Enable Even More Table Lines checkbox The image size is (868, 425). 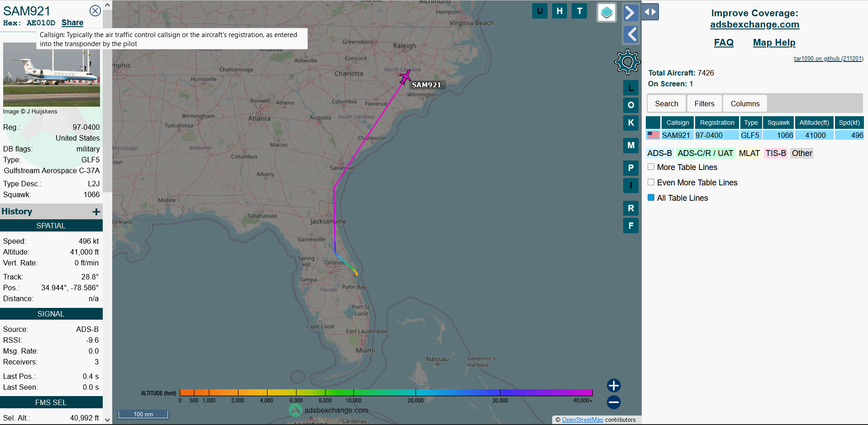point(651,182)
